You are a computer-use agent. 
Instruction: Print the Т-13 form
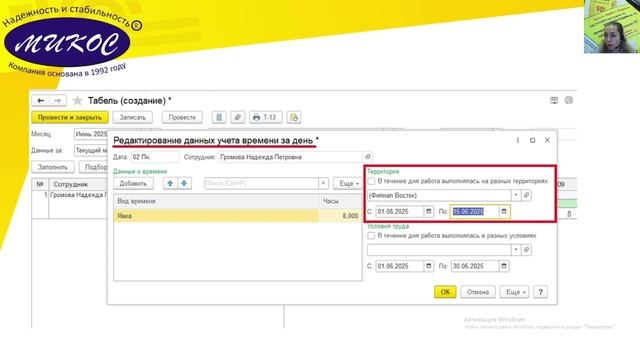[x=265, y=118]
